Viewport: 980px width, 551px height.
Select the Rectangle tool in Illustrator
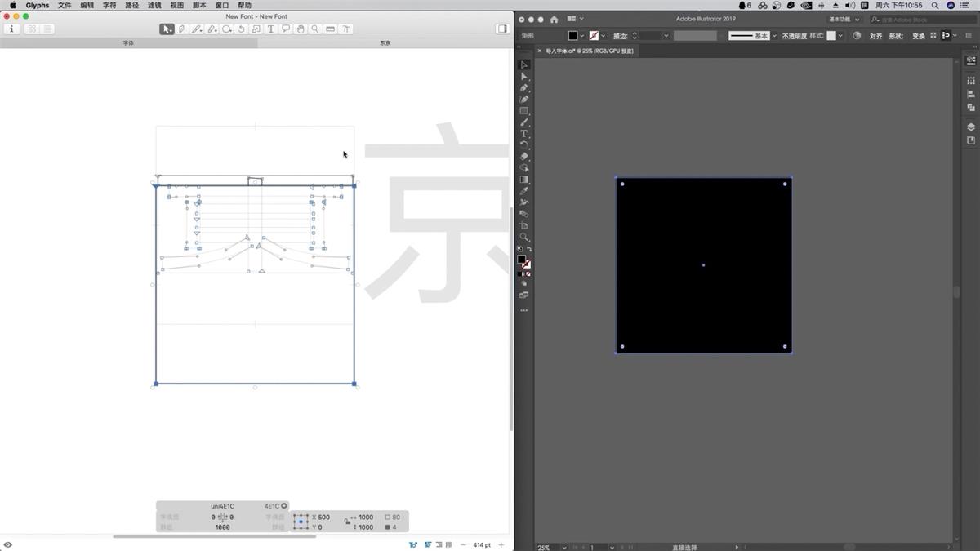coord(524,111)
